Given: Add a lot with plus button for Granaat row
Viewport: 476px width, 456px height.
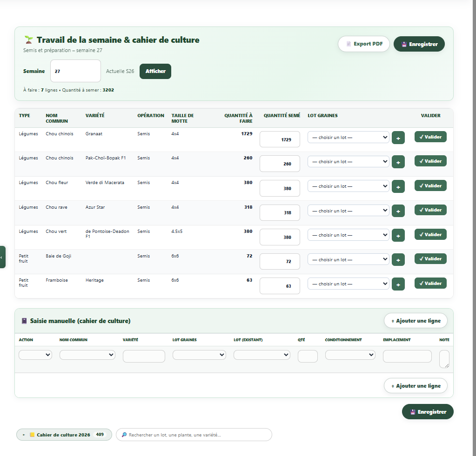Looking at the screenshot, I should tap(398, 138).
